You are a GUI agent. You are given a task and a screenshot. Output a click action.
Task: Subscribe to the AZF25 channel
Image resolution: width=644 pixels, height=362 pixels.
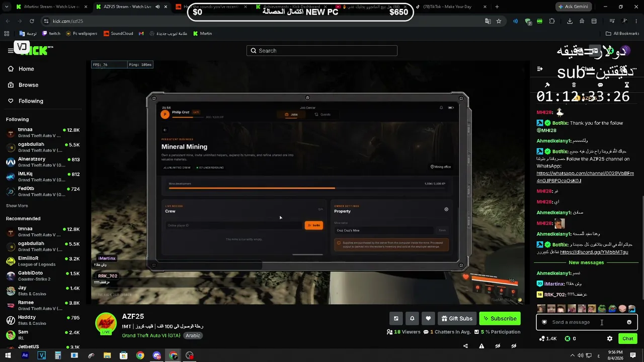[x=500, y=318]
